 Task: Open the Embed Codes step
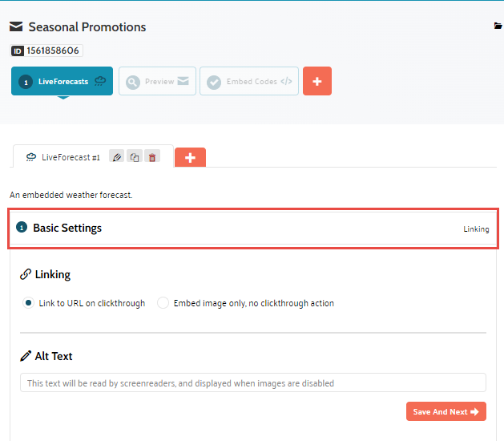(248, 82)
